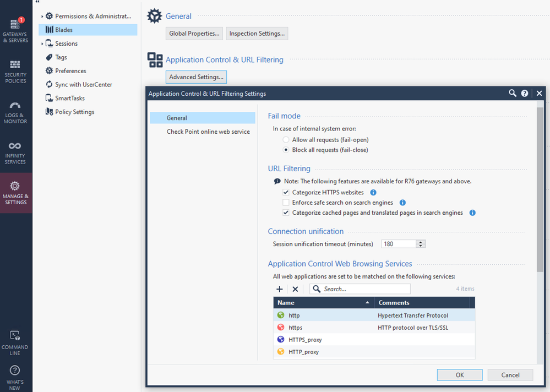Open the Preferences menu item label
Screen dimensions: 550x392
pyautogui.click(x=70, y=71)
